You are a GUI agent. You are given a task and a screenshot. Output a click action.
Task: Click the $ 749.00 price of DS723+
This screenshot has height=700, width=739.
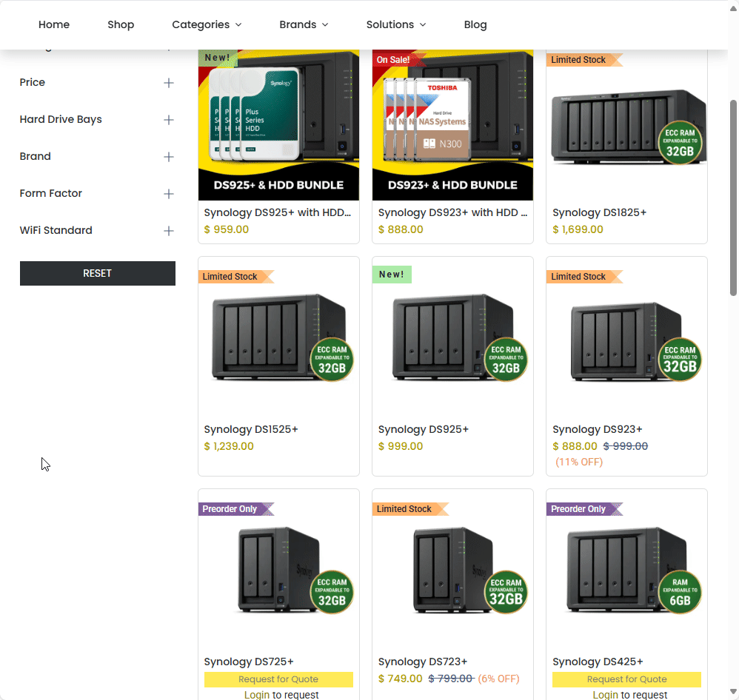pos(400,679)
